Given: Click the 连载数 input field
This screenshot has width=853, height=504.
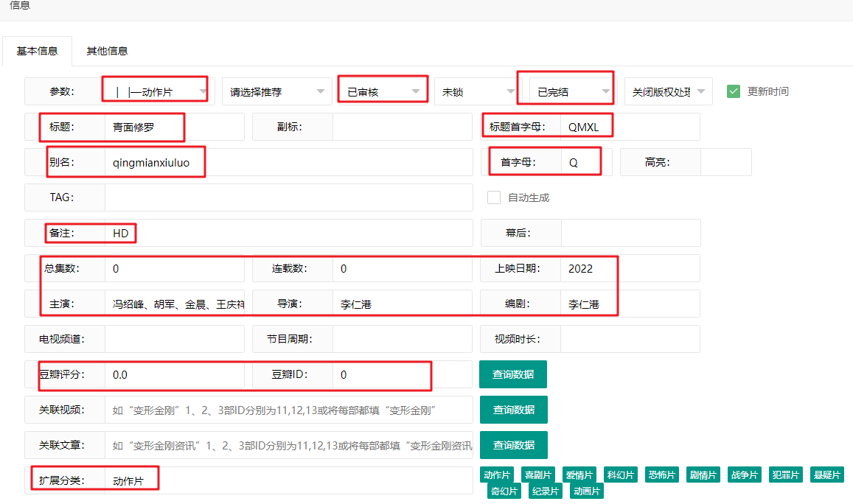Looking at the screenshot, I should click(402, 268).
